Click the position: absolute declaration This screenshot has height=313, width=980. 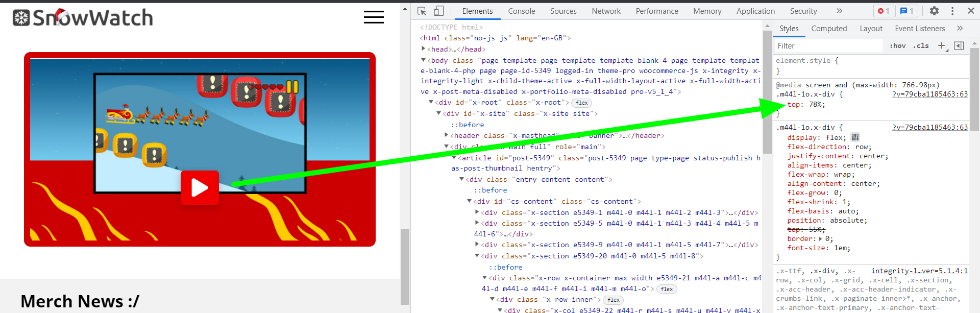pos(827,221)
